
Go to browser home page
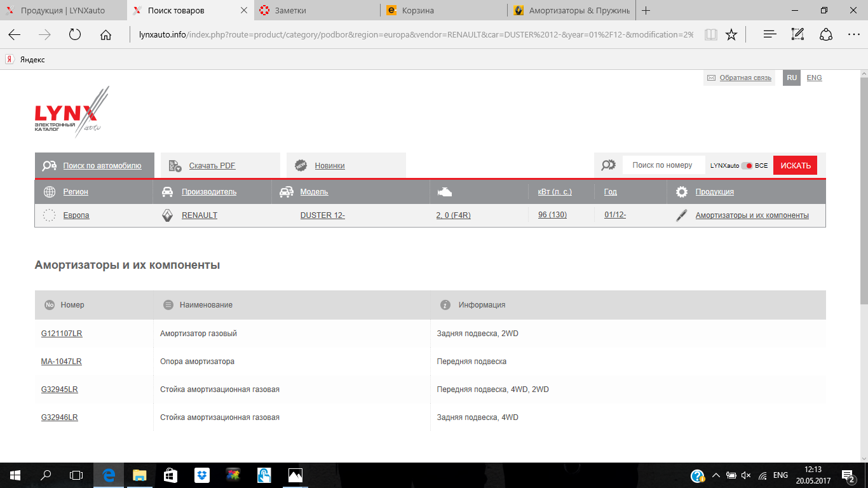click(x=105, y=35)
